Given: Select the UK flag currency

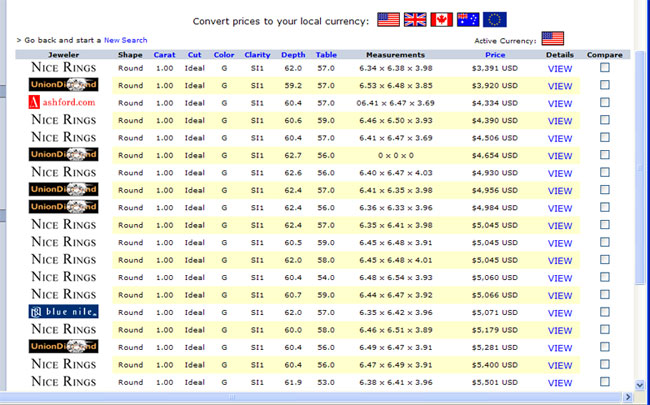Looking at the screenshot, I should click(x=415, y=19).
